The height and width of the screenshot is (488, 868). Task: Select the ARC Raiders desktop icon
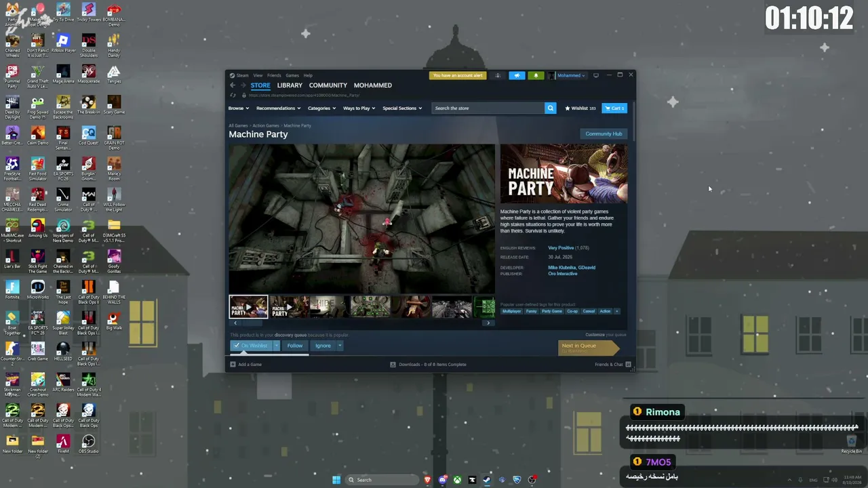63,382
